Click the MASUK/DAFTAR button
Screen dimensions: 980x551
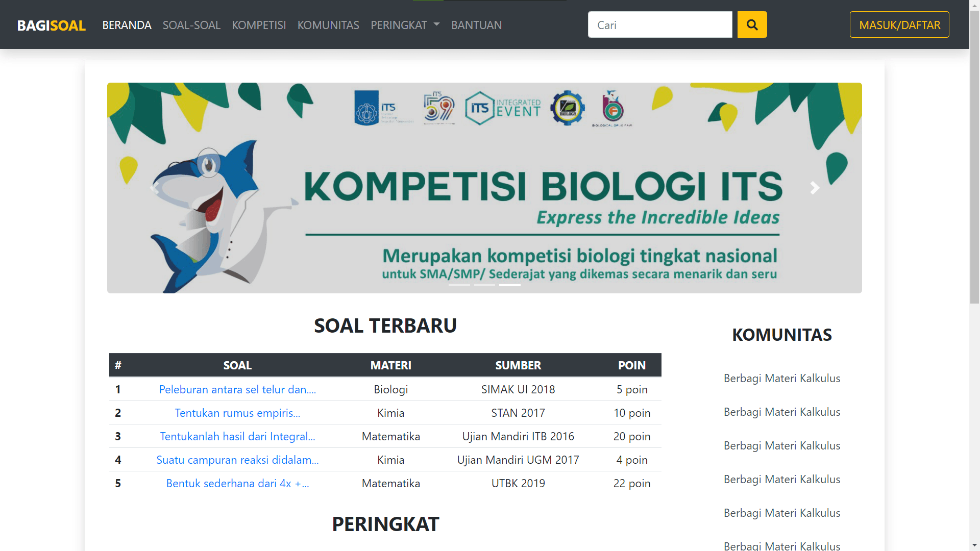[899, 24]
